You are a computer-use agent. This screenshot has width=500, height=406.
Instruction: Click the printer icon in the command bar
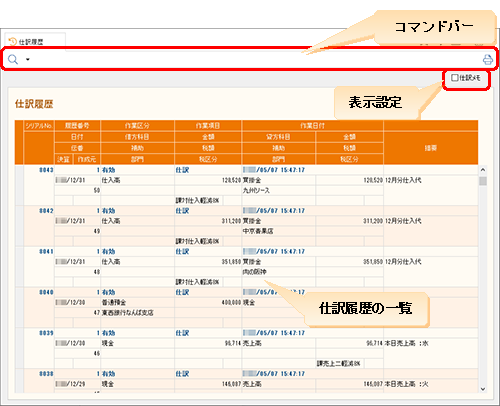click(488, 59)
